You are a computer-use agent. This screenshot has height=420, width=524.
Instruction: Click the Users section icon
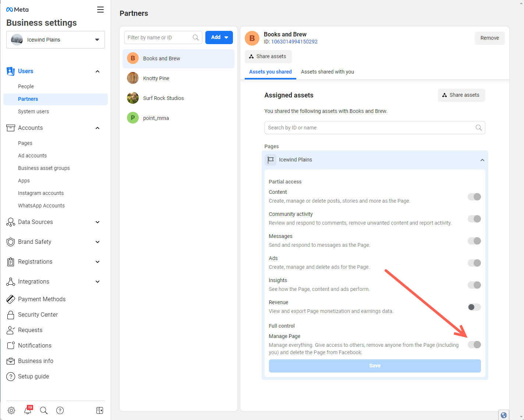11,71
